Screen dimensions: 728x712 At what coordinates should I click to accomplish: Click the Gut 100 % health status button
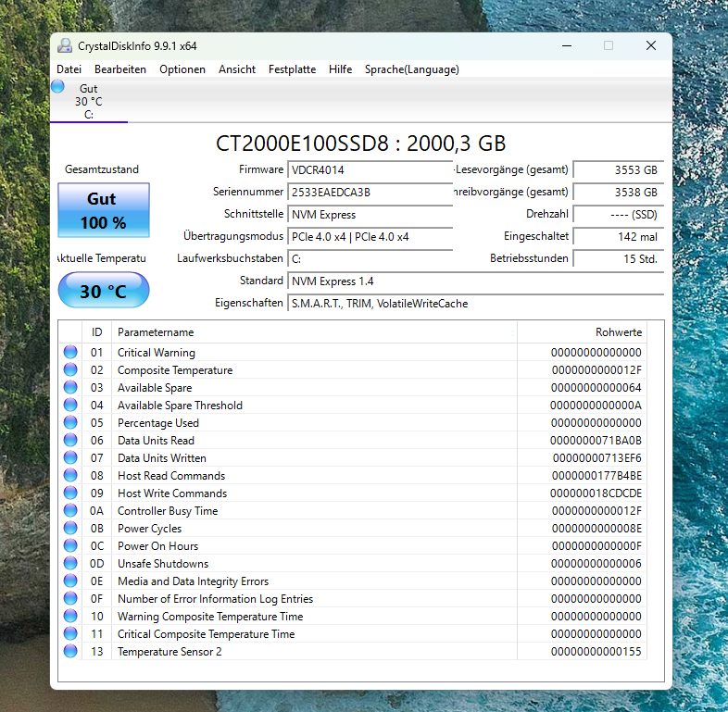[104, 210]
